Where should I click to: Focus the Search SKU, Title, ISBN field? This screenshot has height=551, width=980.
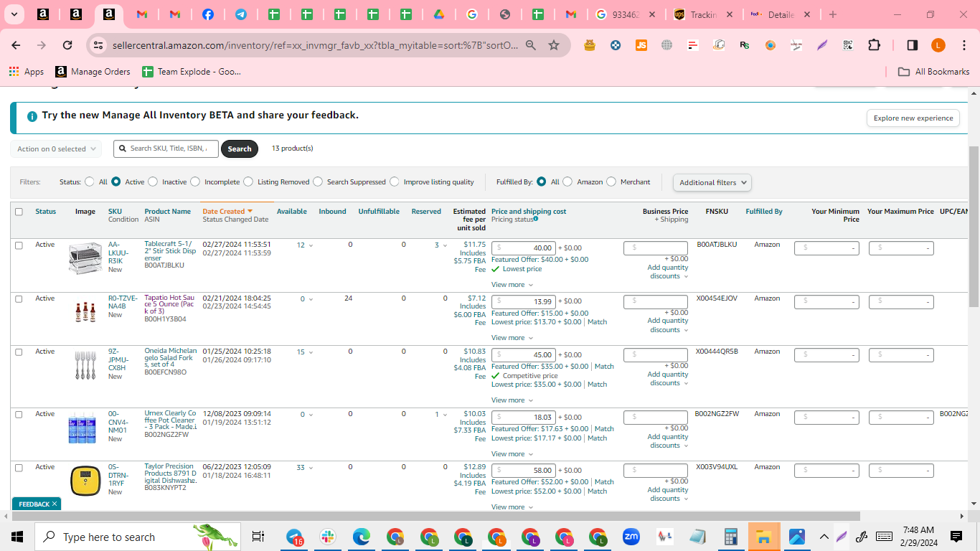click(166, 149)
